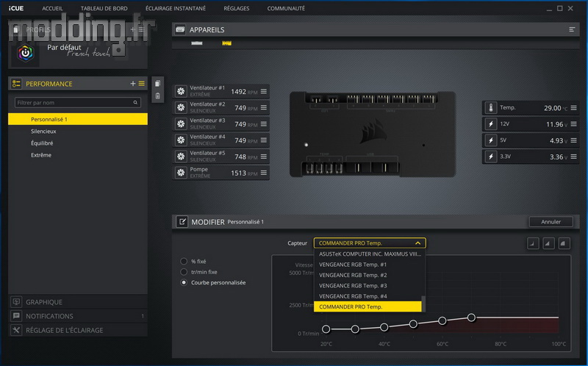The image size is (588, 366).
Task: Click the fan icon of Ventilateur #3
Action: [181, 124]
